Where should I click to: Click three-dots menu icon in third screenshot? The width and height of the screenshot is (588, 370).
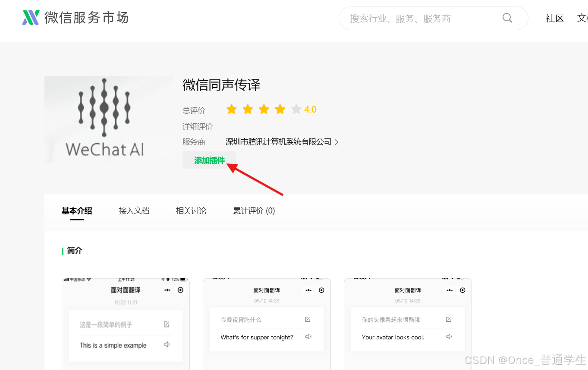(x=450, y=290)
